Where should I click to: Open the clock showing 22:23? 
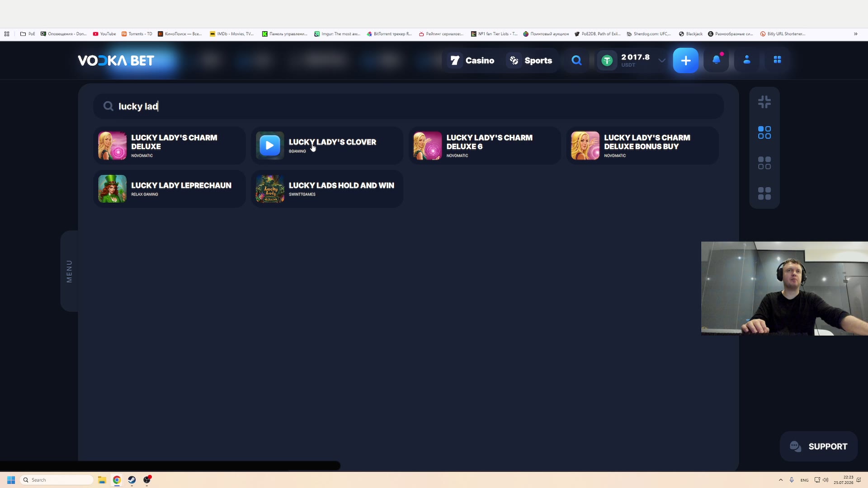tap(843, 480)
